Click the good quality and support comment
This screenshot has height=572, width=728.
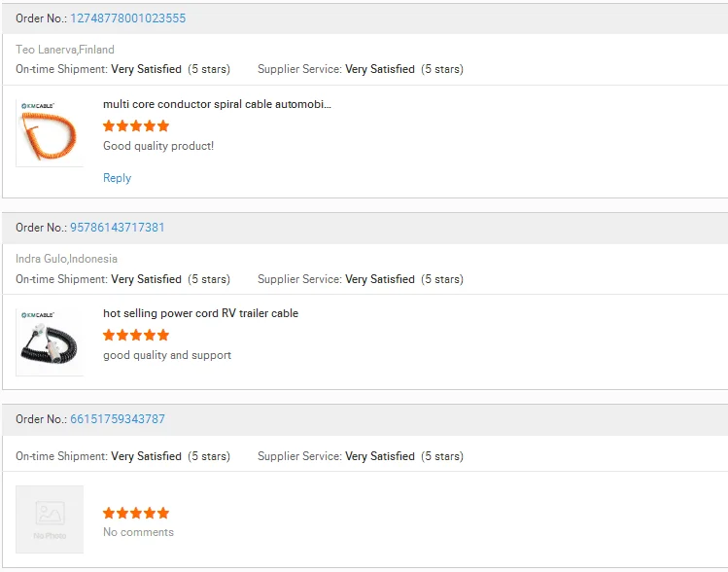click(x=167, y=355)
